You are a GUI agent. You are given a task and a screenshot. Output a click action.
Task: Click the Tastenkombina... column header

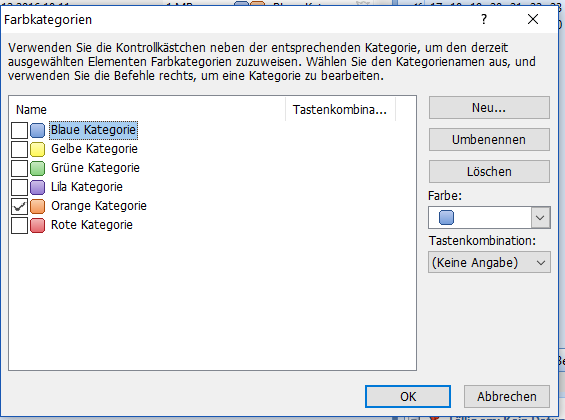(x=341, y=110)
